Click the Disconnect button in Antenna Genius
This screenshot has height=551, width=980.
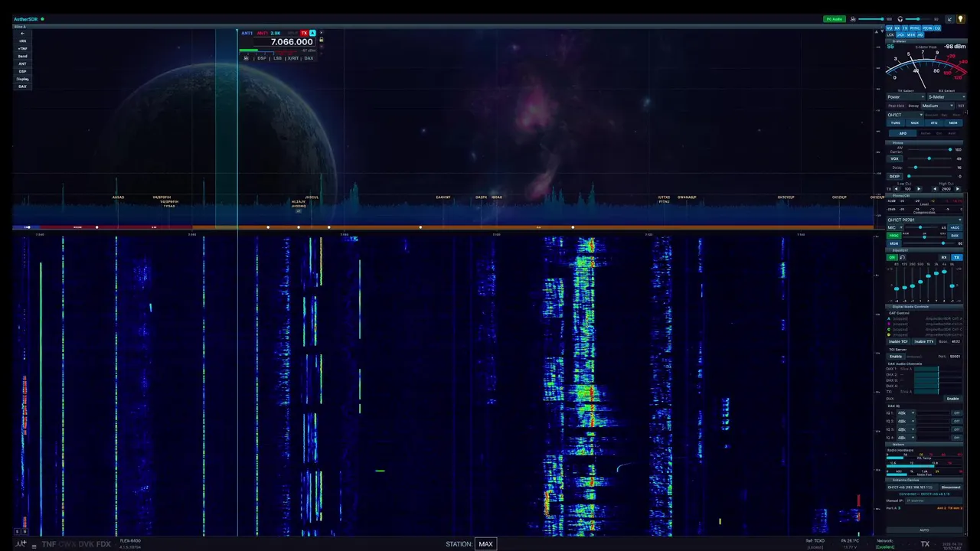[x=951, y=487]
